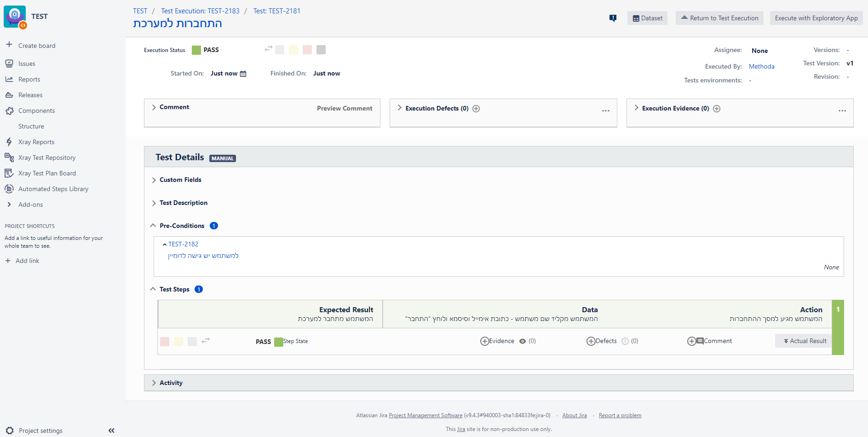Click the TEST project avatar icon
Viewport: 868px width, 437px height.
point(15,17)
